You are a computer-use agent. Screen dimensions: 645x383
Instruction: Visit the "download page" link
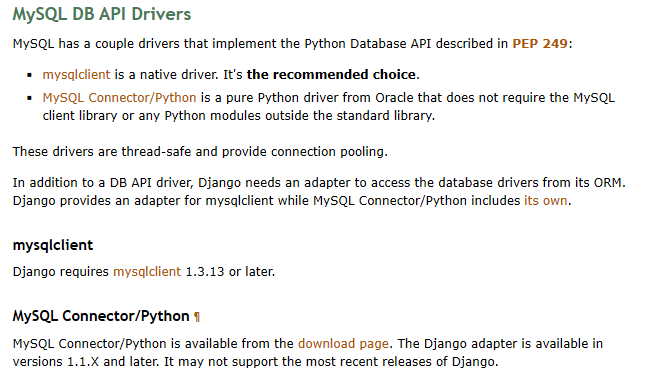click(x=343, y=344)
